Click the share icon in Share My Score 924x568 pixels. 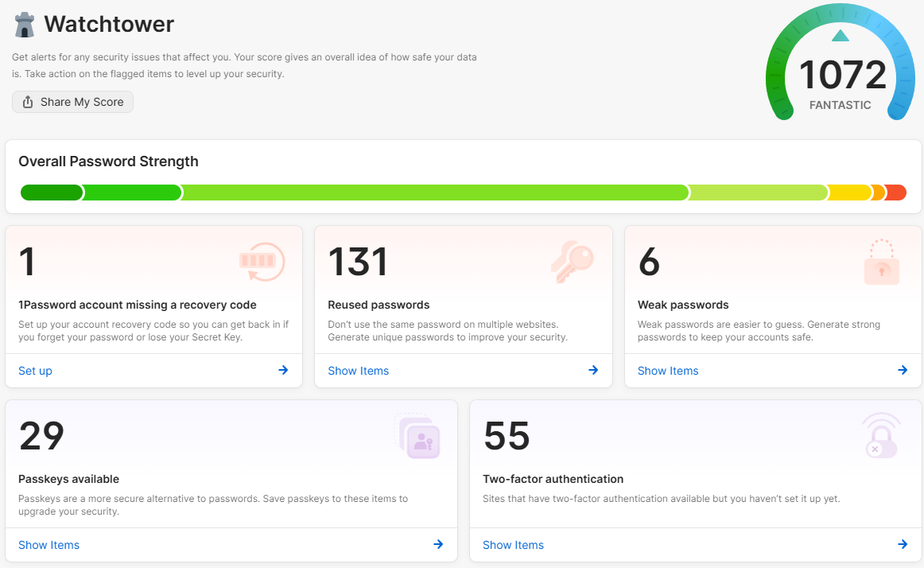point(28,102)
